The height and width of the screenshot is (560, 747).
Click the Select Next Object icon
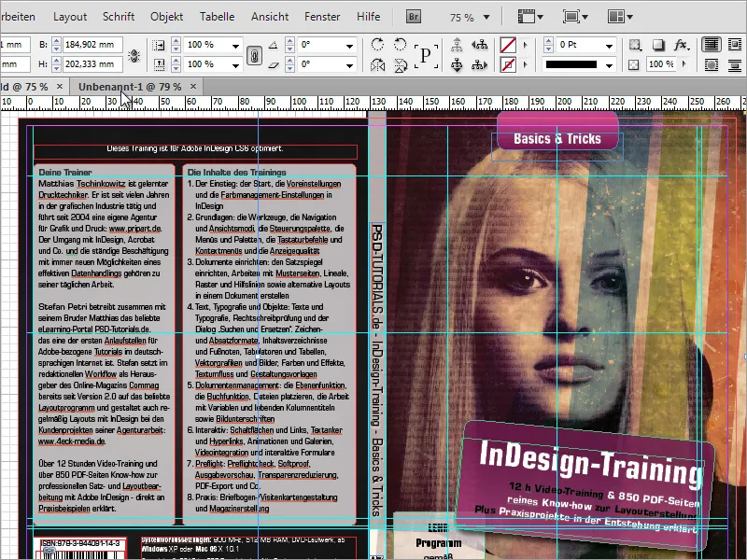[x=479, y=64]
